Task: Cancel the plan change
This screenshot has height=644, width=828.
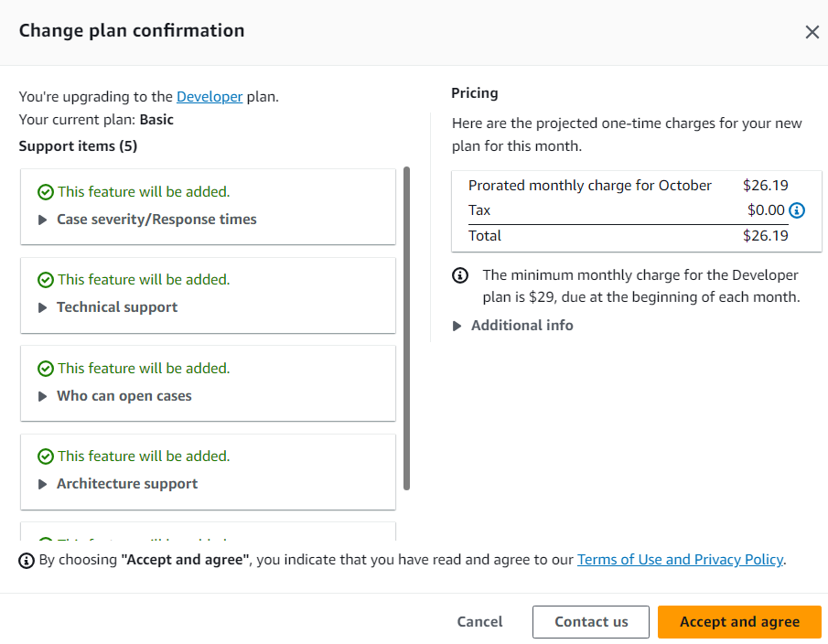Action: [x=479, y=622]
